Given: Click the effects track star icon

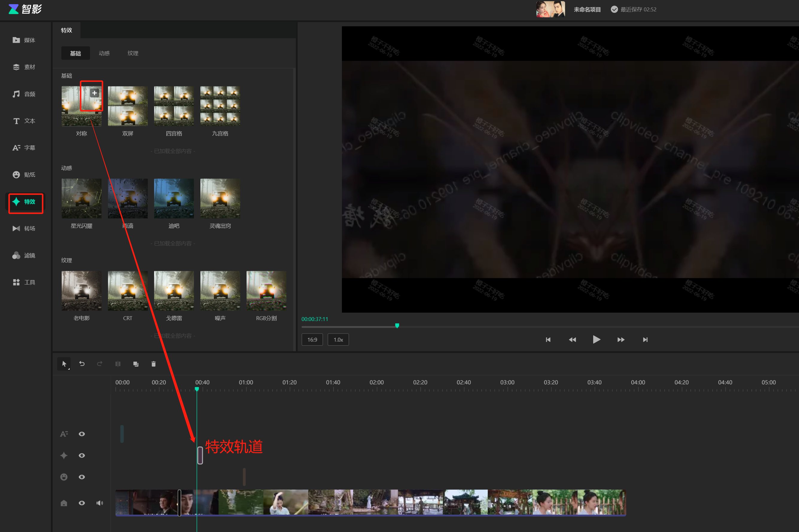Looking at the screenshot, I should 64,455.
